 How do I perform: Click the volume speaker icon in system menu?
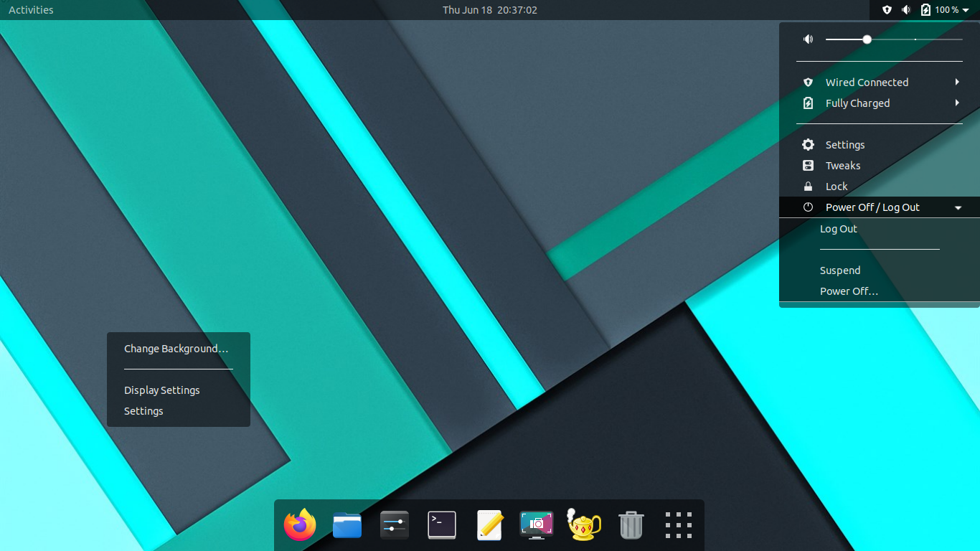(809, 39)
